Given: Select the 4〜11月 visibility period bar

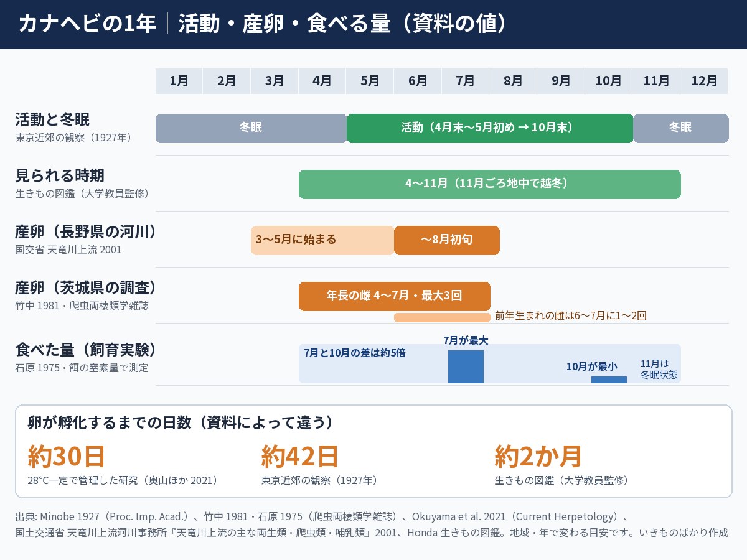Looking at the screenshot, I should [x=490, y=184].
